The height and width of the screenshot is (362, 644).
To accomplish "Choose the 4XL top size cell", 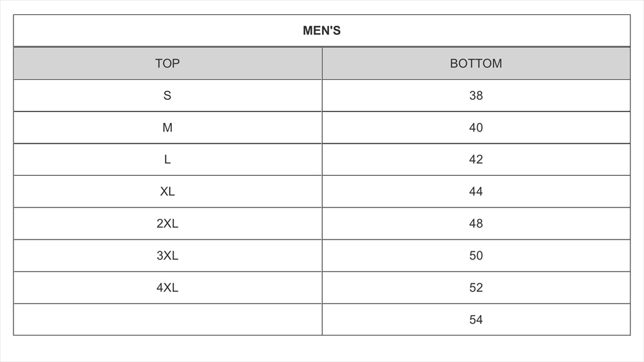I will point(167,288).
